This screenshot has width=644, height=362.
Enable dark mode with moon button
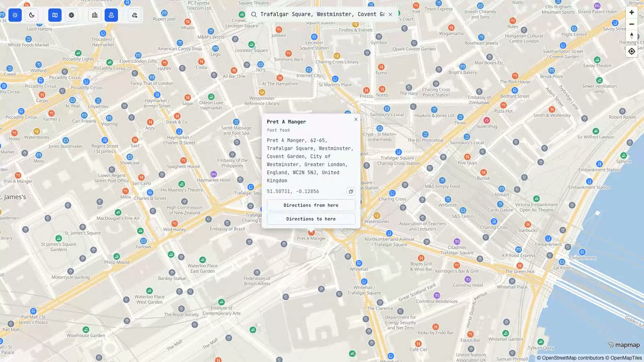pos(32,15)
